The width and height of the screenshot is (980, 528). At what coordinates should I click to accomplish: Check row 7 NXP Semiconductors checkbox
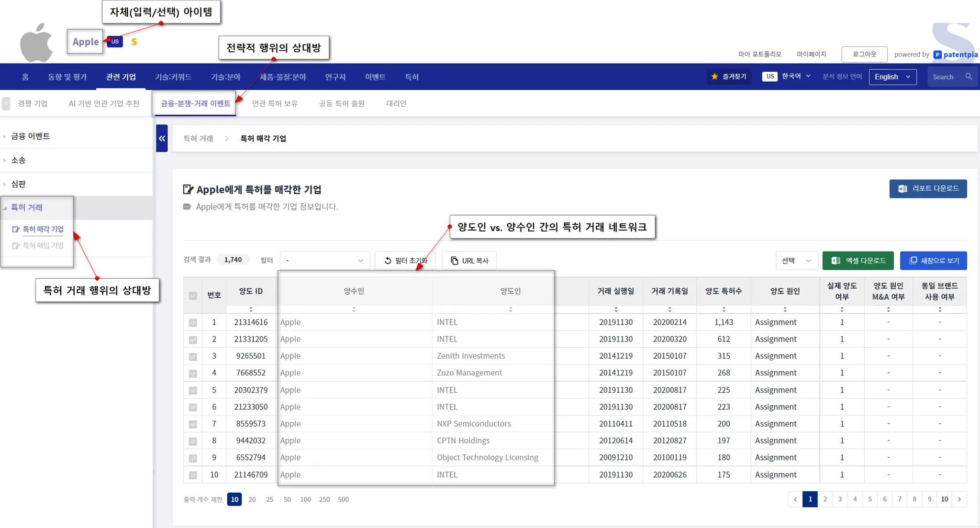click(x=193, y=424)
